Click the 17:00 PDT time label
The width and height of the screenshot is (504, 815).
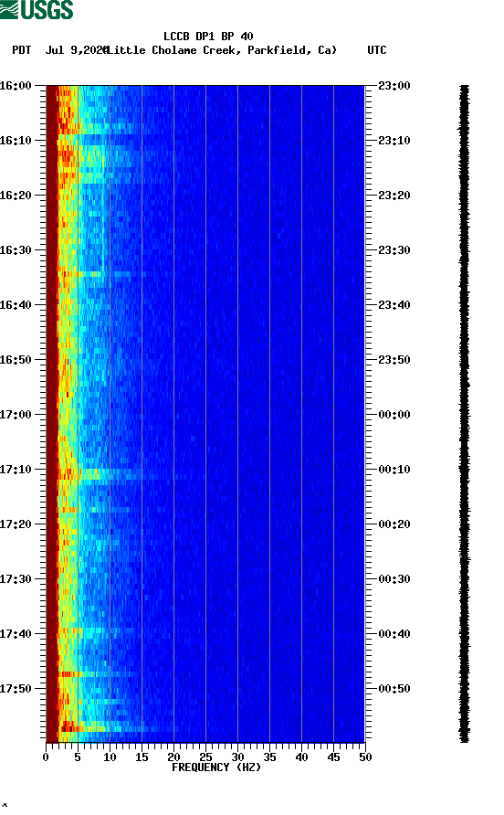click(x=16, y=414)
